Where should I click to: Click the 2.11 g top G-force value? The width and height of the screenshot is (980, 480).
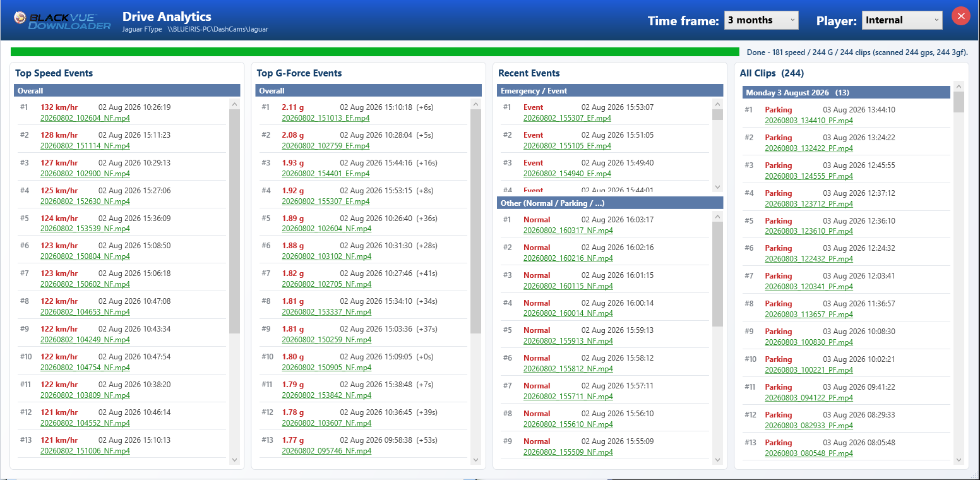[x=292, y=107]
